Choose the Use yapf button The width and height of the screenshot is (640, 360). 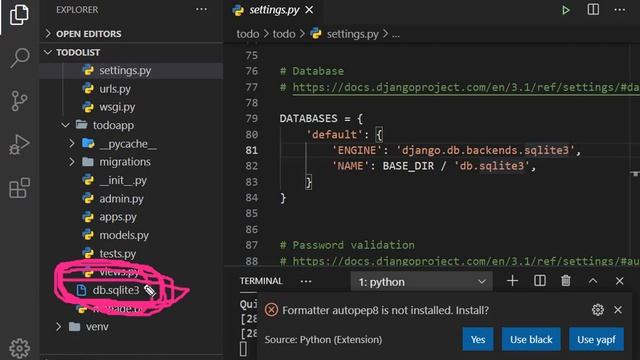pyautogui.click(x=596, y=339)
